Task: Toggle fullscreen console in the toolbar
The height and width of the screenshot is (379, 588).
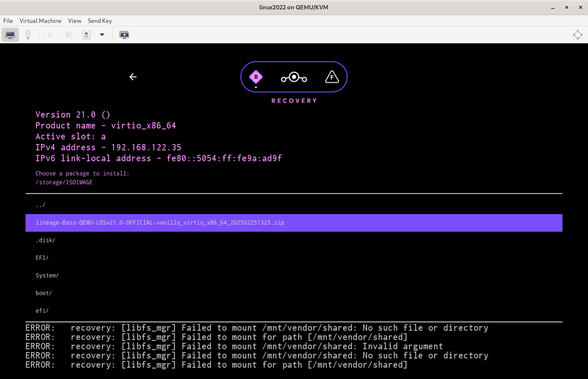Action: [578, 35]
